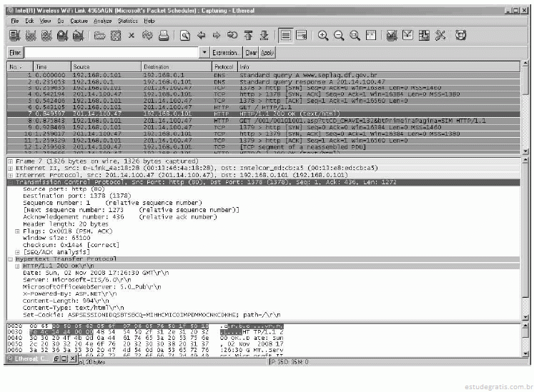
Task: Start a new live capture icon
Action: (46, 36)
